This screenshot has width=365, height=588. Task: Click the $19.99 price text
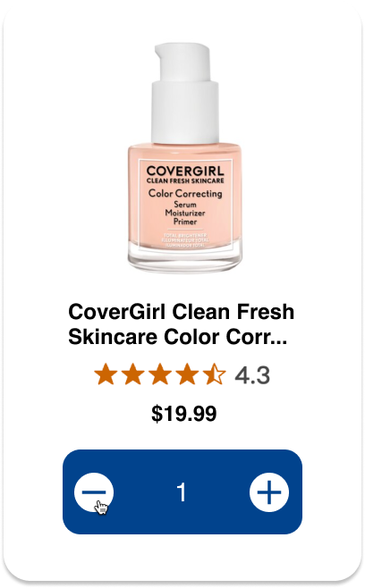183,413
